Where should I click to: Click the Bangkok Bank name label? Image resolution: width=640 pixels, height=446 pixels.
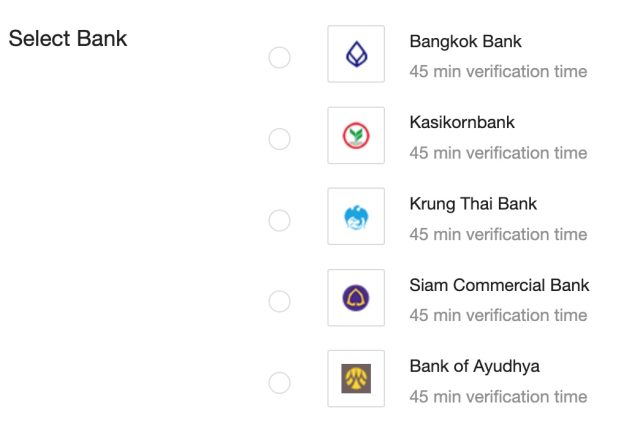tap(465, 42)
